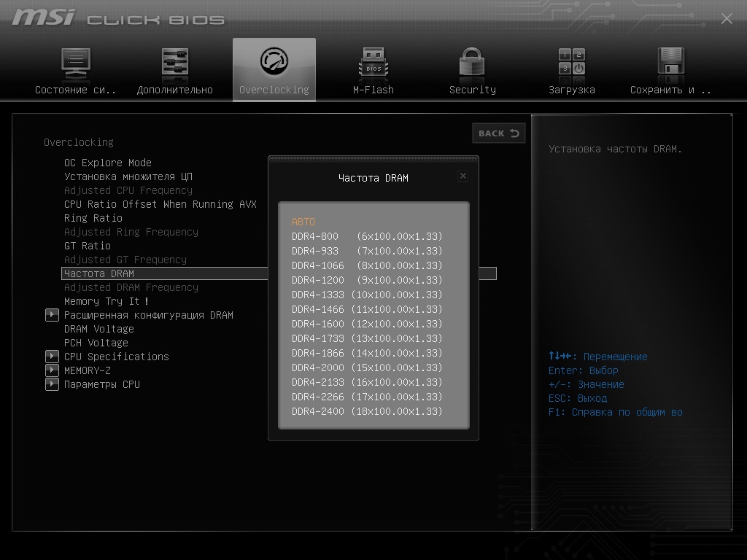Expand the MEMORY-Z arrow
The image size is (747, 560).
coord(52,370)
